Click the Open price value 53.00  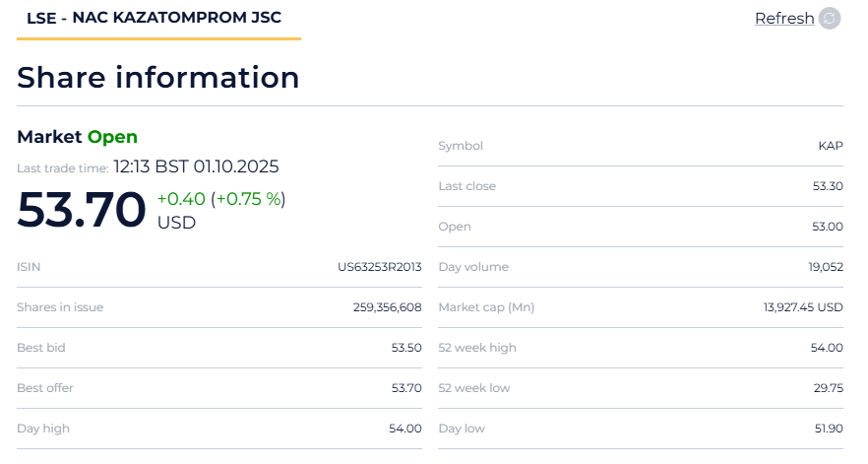point(828,227)
